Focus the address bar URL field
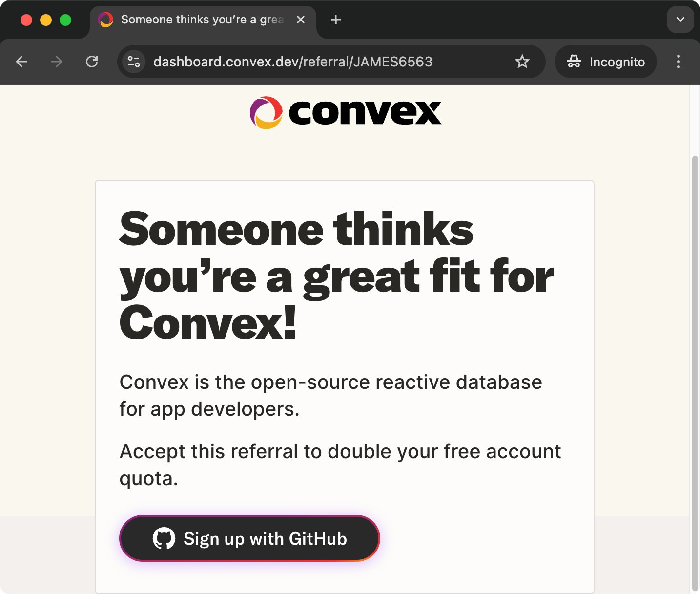 click(293, 62)
